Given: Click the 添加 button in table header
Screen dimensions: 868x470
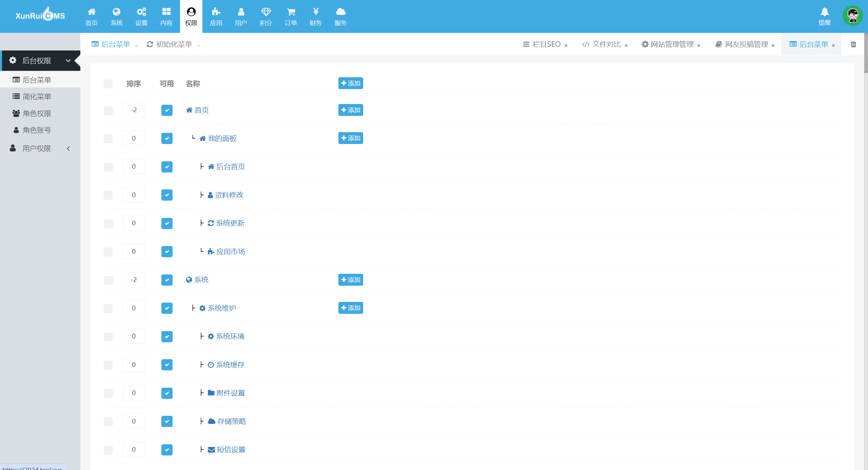Looking at the screenshot, I should pyautogui.click(x=351, y=83).
